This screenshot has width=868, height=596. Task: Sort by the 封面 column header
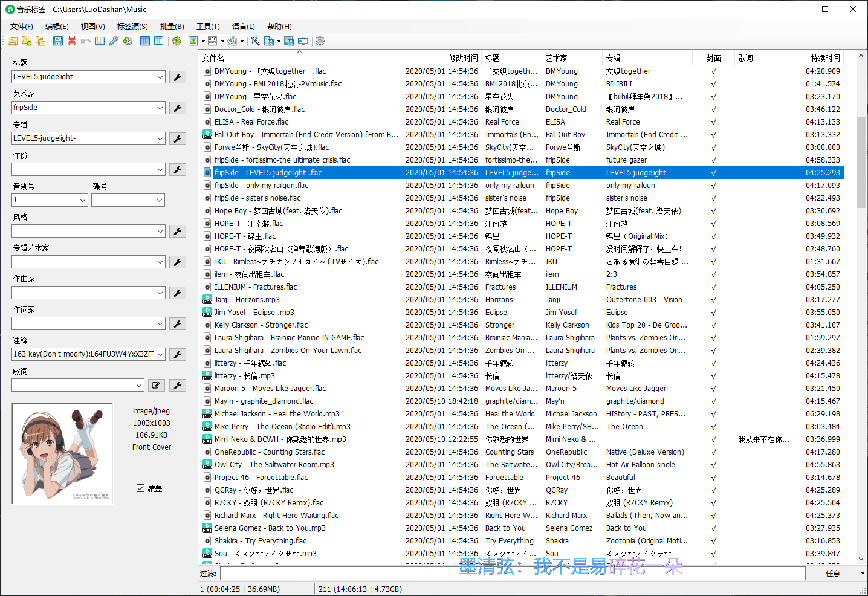(713, 58)
